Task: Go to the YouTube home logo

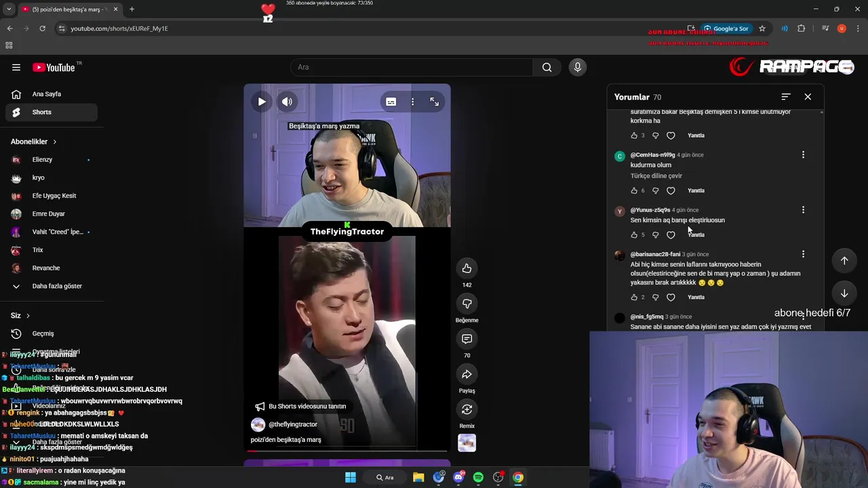Action: click(x=54, y=67)
